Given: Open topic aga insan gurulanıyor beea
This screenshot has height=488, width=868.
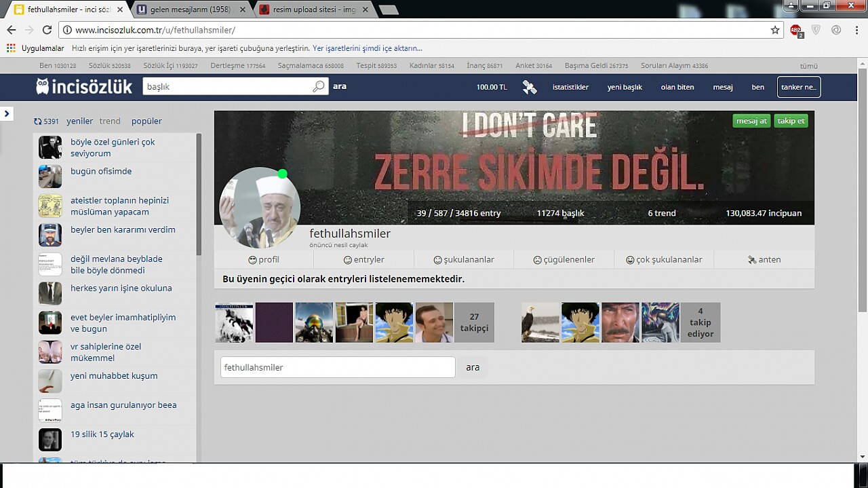Looking at the screenshot, I should point(123,405).
